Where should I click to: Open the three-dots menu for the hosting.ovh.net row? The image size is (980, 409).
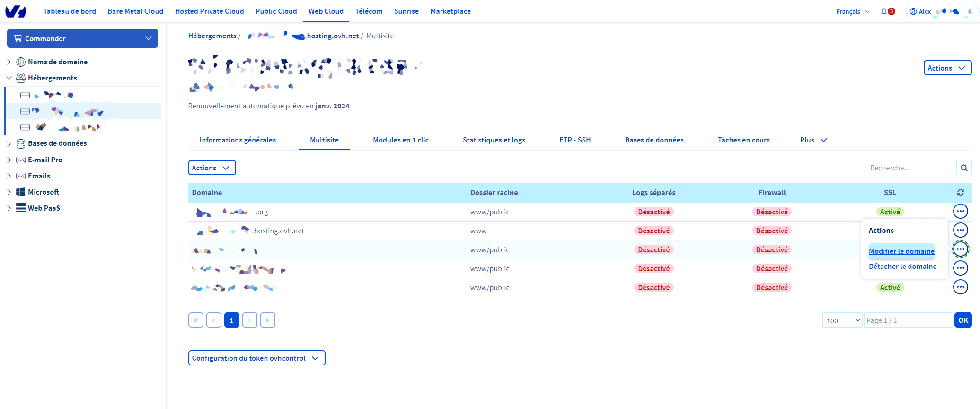[960, 231]
